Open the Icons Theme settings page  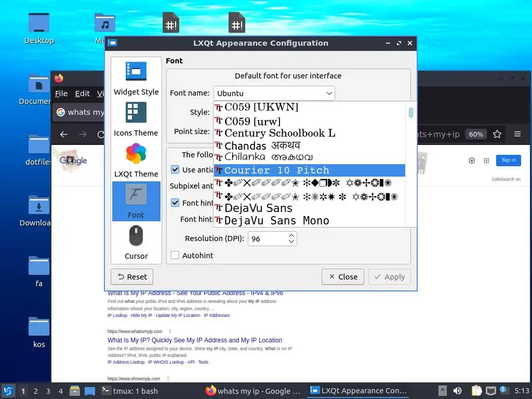[x=136, y=119]
